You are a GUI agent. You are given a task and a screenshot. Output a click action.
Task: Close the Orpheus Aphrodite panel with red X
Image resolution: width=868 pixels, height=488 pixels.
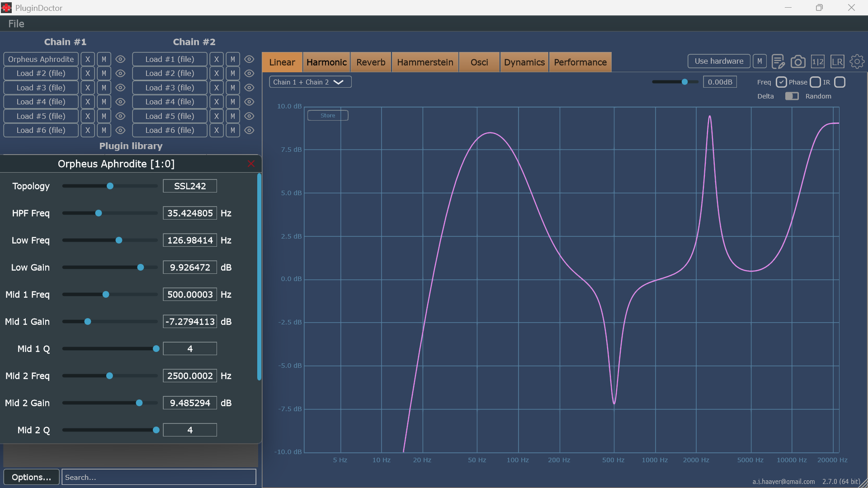[251, 164]
